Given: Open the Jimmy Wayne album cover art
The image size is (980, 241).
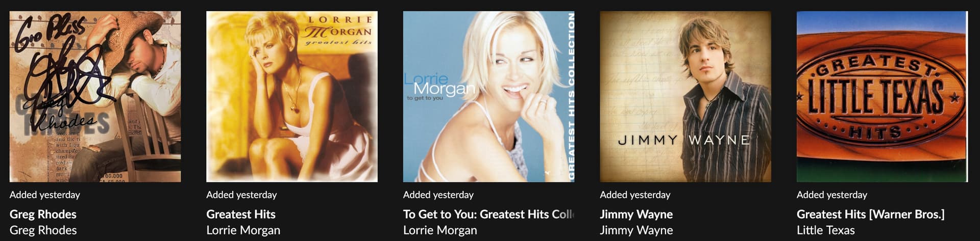Looking at the screenshot, I should [x=685, y=97].
